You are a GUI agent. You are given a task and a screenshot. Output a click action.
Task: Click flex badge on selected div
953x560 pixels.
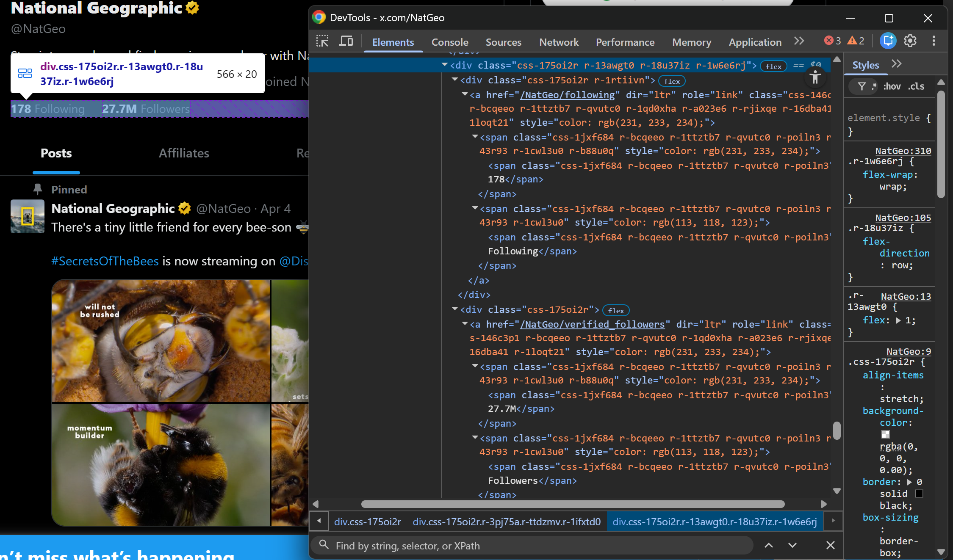point(773,66)
